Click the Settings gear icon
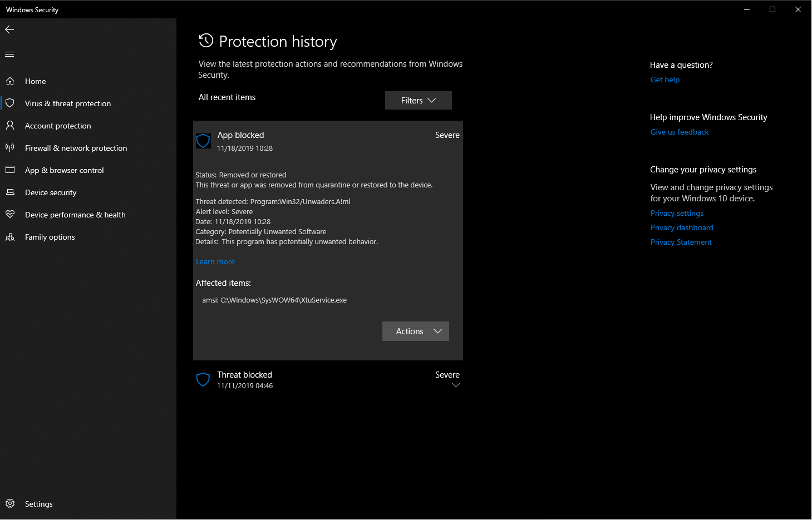Screen dimensions: 812x520 (10, 504)
